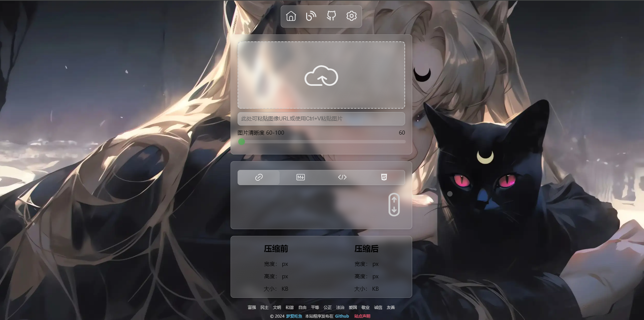Click 大小 KB under 压缩后
Image resolution: width=644 pixels, height=320 pixels.
pyautogui.click(x=366, y=289)
